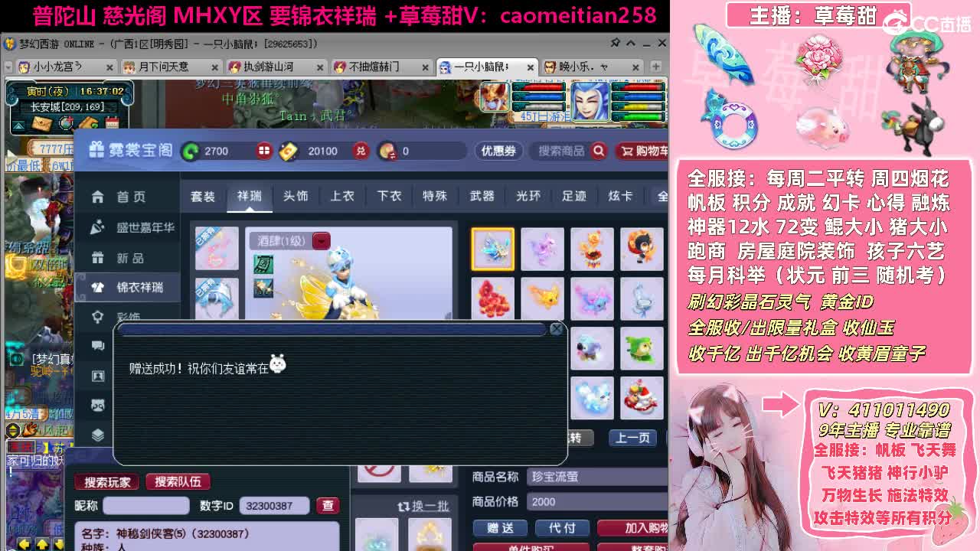The image size is (980, 551).
Task: Open the 套装 category tab
Action: click(x=203, y=197)
